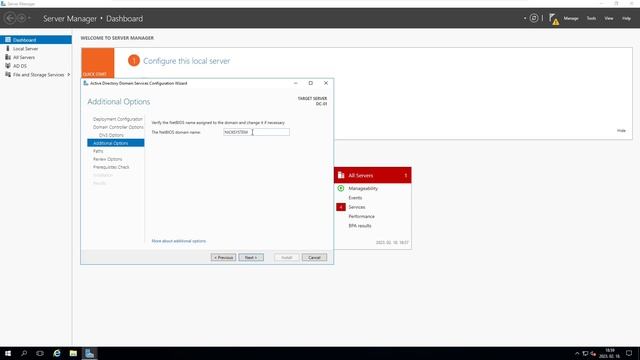Open the navigation history dropdown arrow
The height and width of the screenshot is (360, 640).
[x=29, y=18]
